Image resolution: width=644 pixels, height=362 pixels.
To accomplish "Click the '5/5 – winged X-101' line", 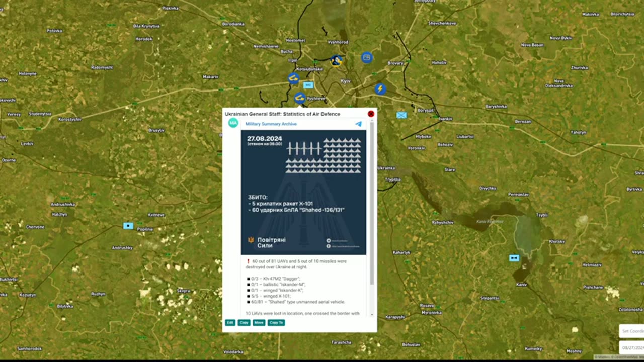I will point(269,296).
